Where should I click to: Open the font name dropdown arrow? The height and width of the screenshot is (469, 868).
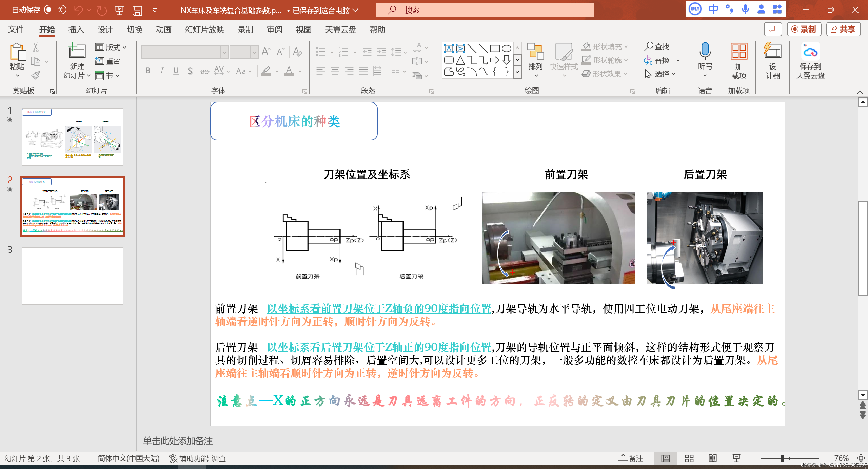coord(224,52)
